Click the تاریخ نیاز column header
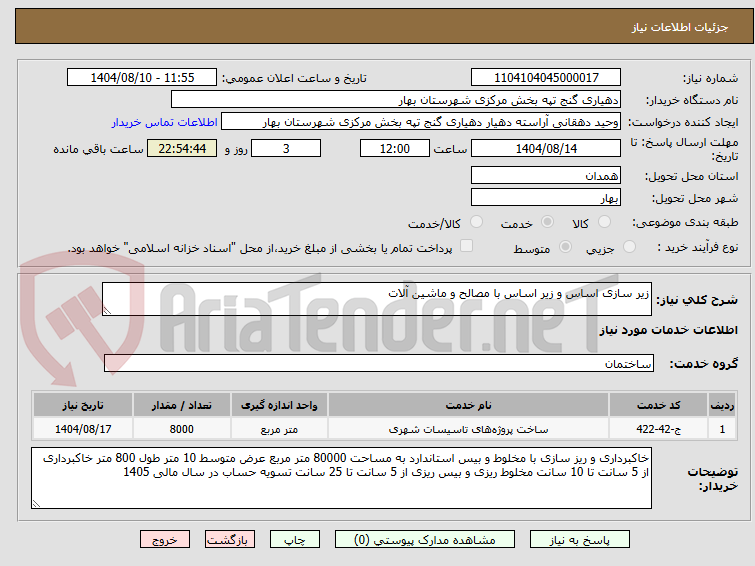755x566 pixels. tap(83, 405)
